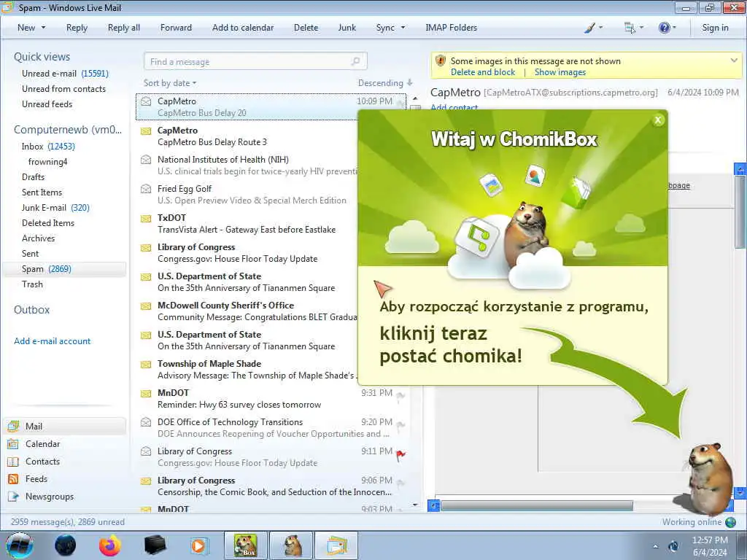Screen dimensions: 747x560
Task: Click the Sign in button
Action: coord(715,28)
